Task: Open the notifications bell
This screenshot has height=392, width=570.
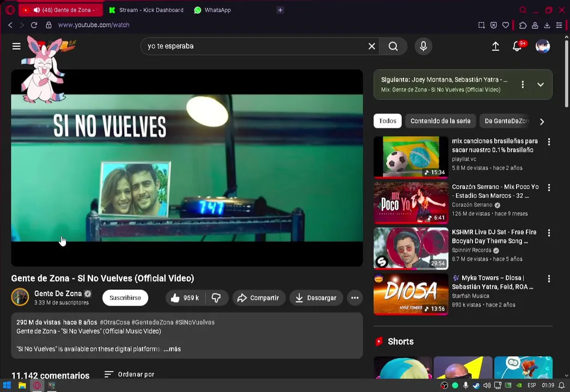Action: click(517, 46)
